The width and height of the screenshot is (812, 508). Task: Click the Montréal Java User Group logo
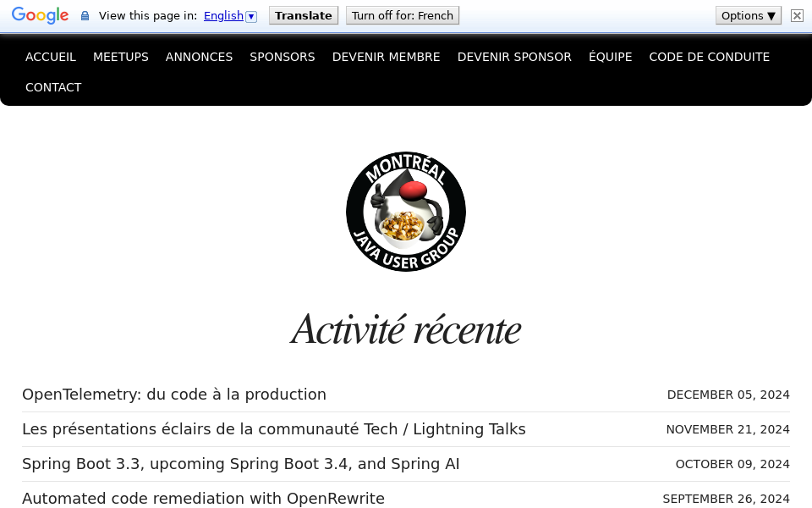pos(405,211)
